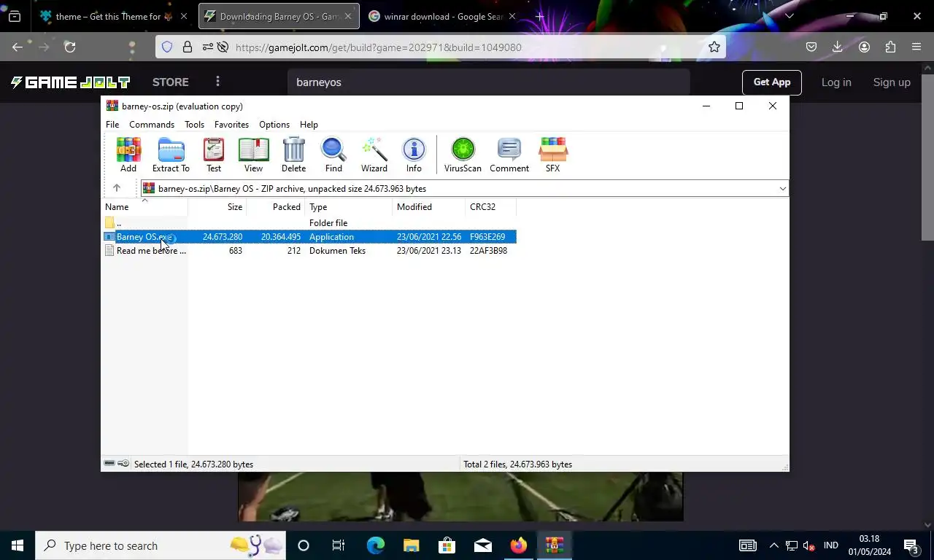934x560 pixels.
Task: Click Get App button on Game Jolt
Action: pos(772,82)
